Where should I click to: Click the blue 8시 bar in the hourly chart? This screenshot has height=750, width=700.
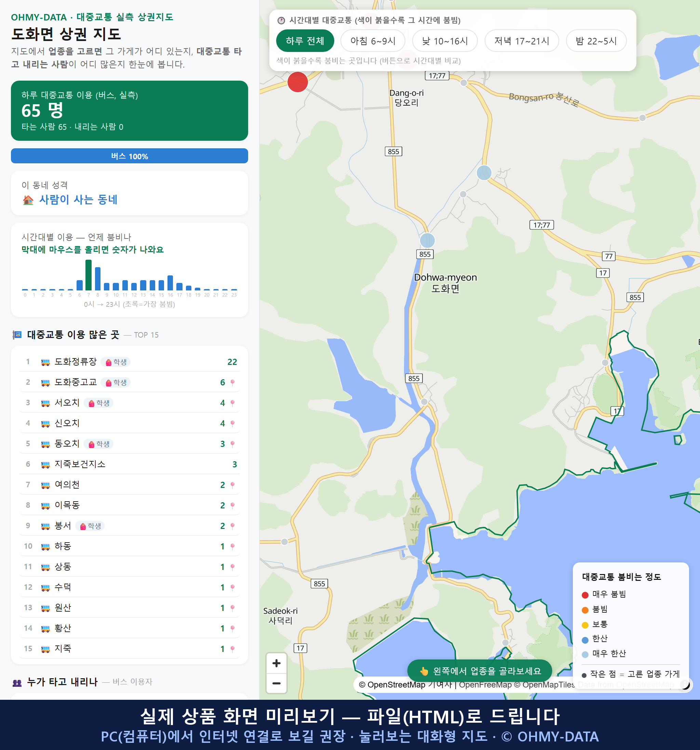point(98,279)
